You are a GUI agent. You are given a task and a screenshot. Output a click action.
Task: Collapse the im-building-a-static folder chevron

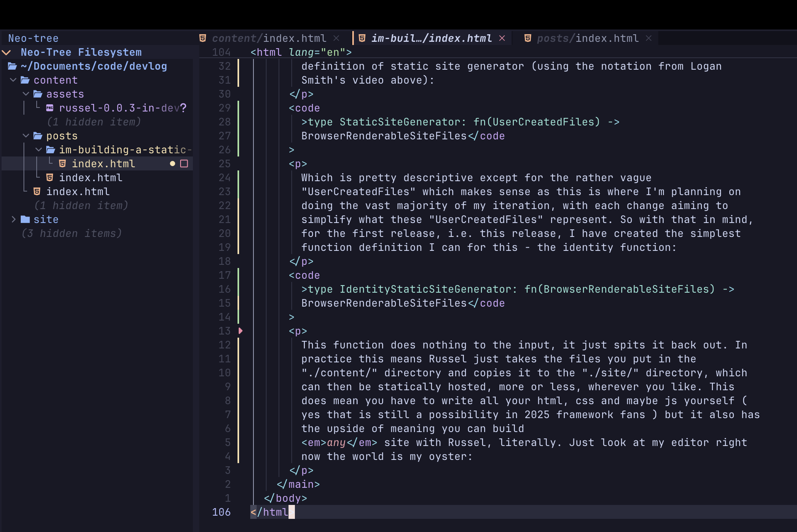click(39, 150)
